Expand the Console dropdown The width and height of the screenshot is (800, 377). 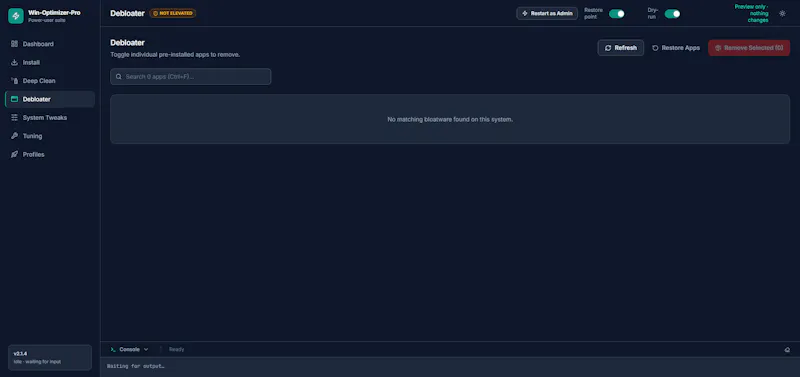coord(130,349)
